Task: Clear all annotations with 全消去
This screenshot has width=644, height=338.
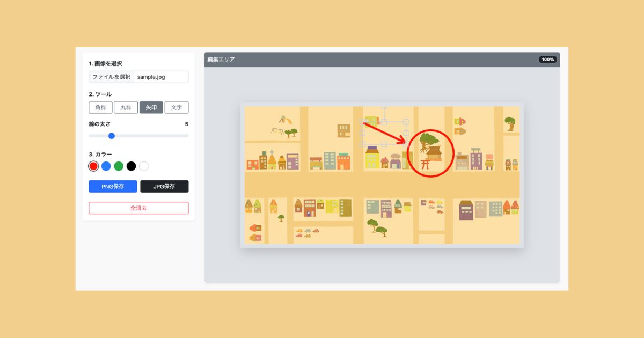Action: click(138, 208)
